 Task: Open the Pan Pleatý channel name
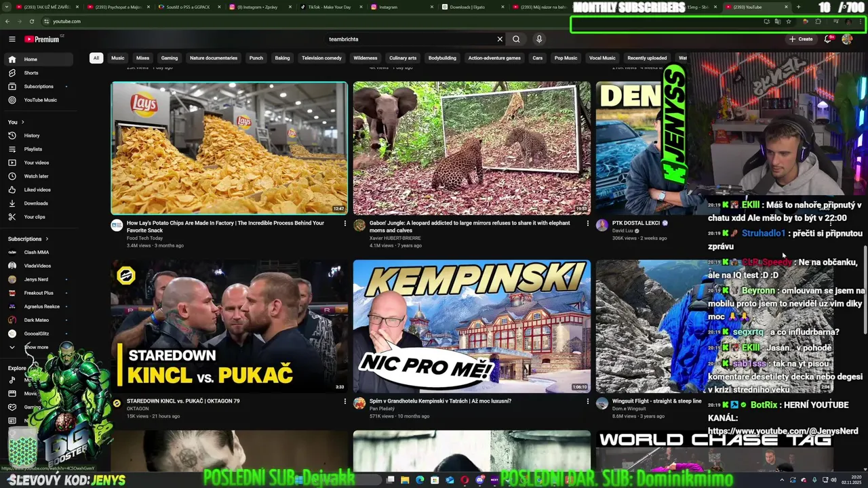click(382, 409)
